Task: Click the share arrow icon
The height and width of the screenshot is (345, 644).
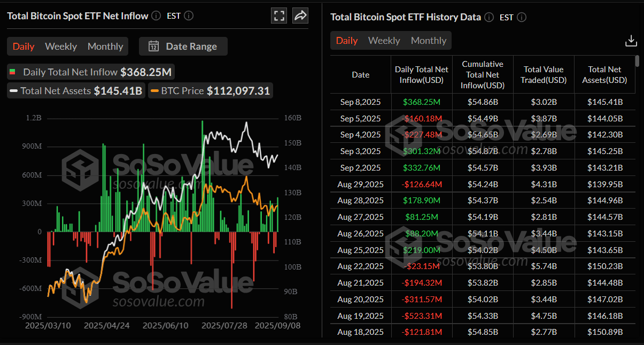Action: [x=300, y=16]
